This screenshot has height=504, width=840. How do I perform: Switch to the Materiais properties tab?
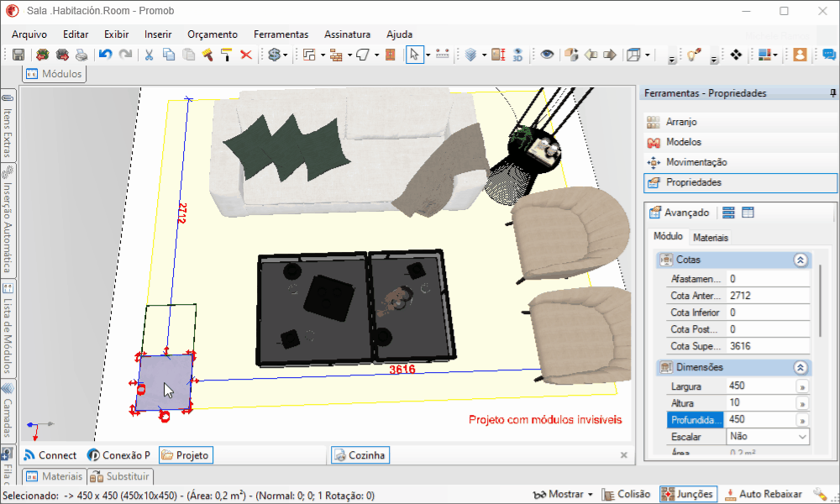(711, 237)
